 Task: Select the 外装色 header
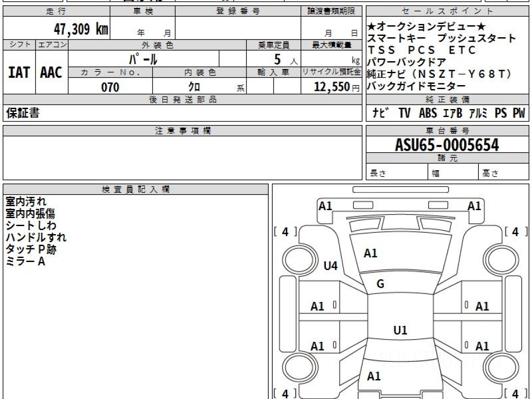[x=157, y=45]
